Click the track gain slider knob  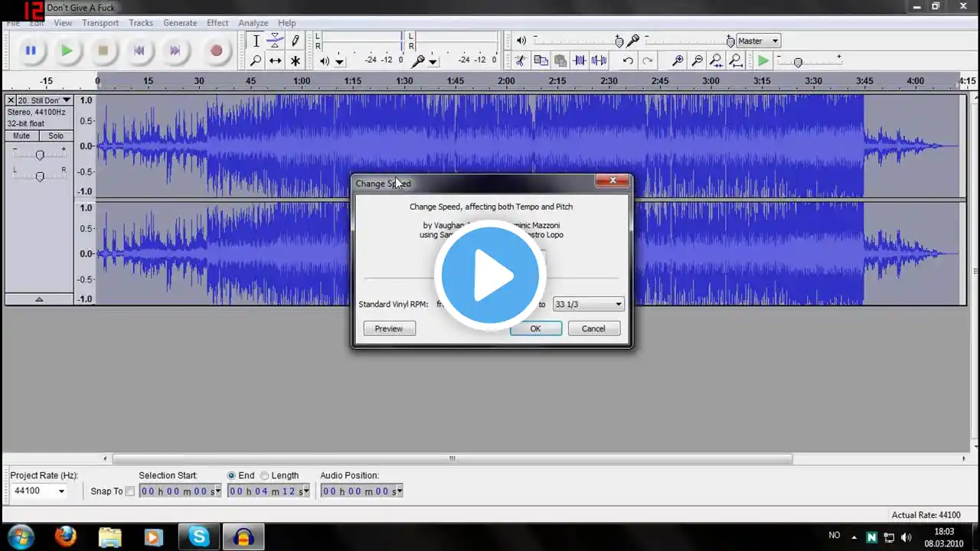[40, 155]
